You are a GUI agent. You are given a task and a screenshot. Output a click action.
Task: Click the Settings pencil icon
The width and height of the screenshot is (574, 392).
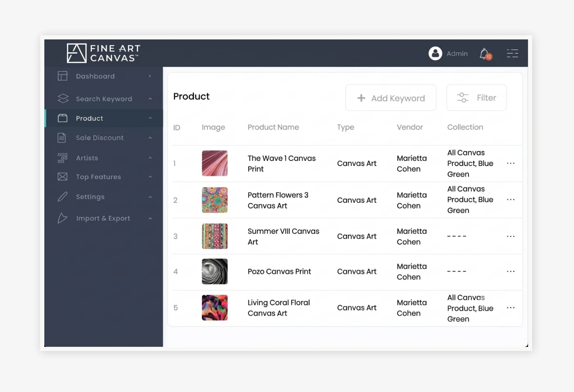click(x=62, y=197)
